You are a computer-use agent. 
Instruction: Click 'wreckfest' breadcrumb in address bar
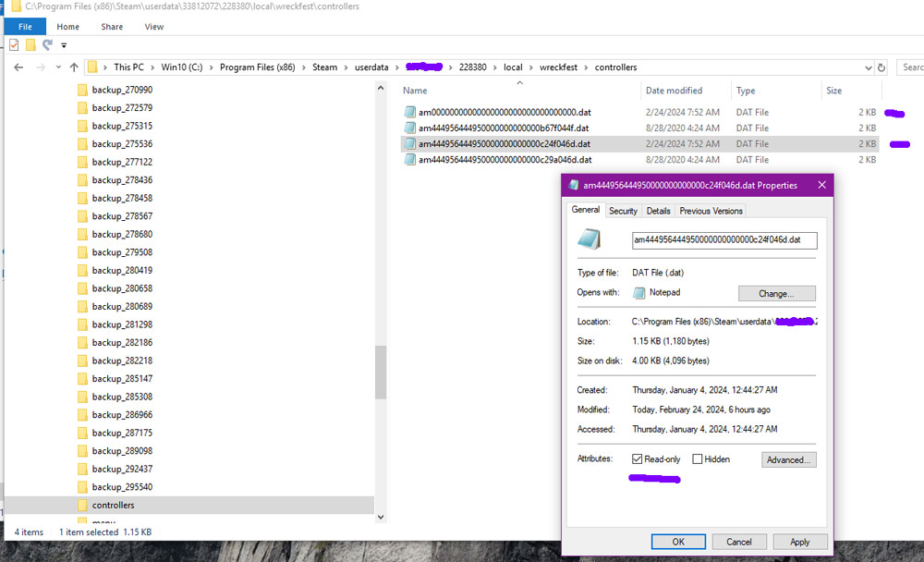click(558, 67)
